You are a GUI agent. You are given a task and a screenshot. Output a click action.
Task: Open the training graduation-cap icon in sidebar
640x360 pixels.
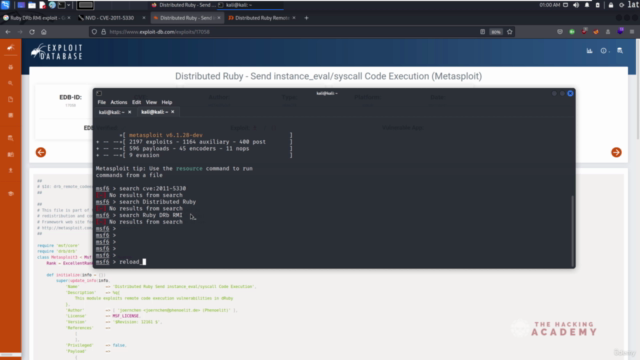tap(11, 193)
